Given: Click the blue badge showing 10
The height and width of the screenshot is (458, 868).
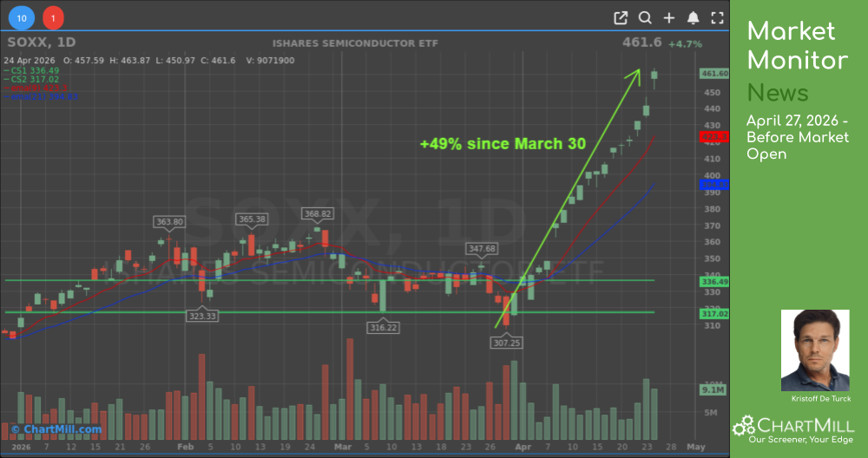Looking at the screenshot, I should click(x=23, y=17).
